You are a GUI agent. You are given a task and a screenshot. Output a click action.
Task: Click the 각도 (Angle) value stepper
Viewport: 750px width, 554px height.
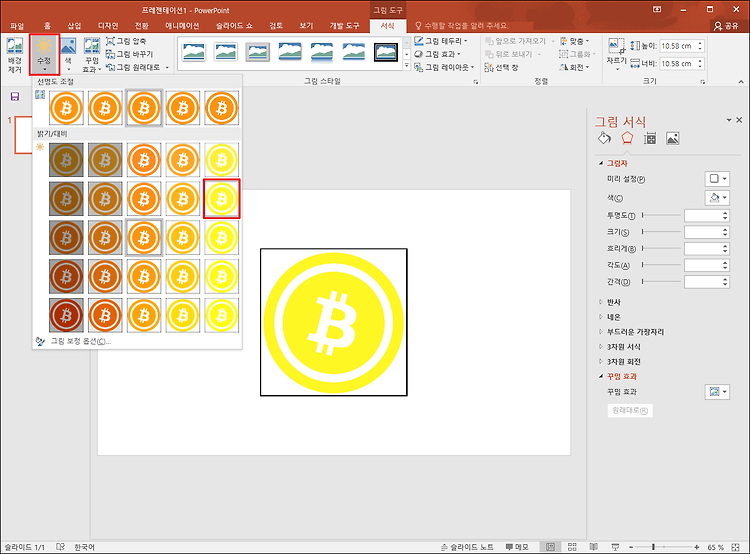click(725, 265)
